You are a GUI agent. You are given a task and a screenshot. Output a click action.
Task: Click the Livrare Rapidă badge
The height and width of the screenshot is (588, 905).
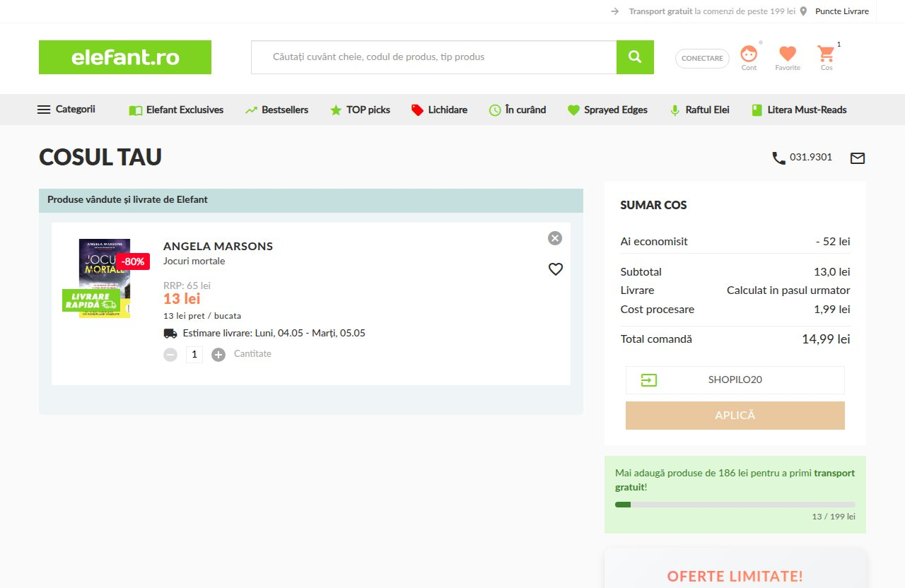click(x=91, y=300)
